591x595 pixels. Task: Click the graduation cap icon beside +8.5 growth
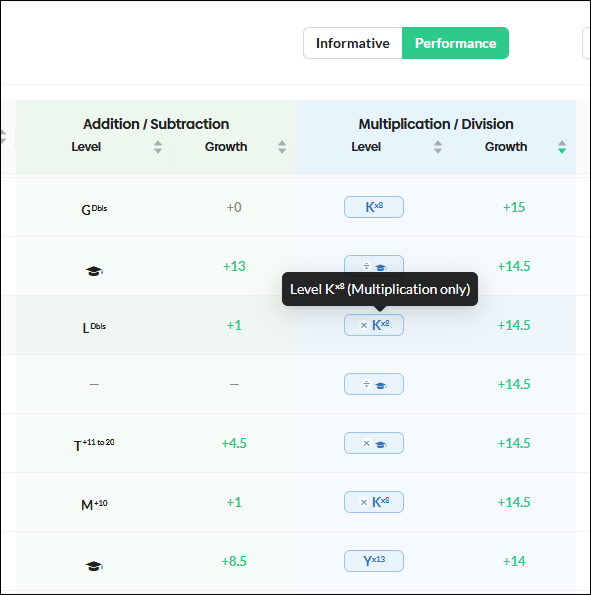tap(94, 566)
